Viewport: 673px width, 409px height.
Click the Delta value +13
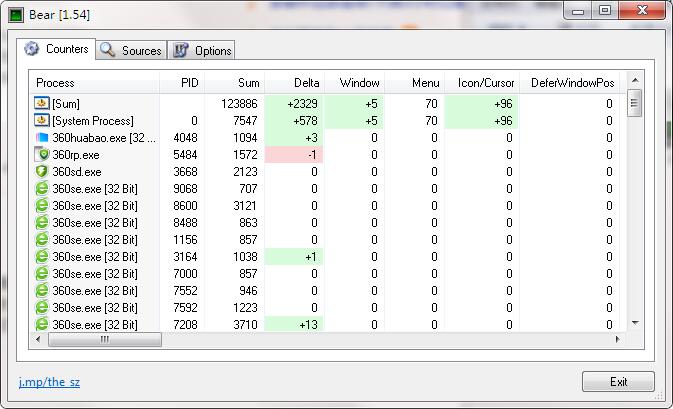[x=308, y=324]
